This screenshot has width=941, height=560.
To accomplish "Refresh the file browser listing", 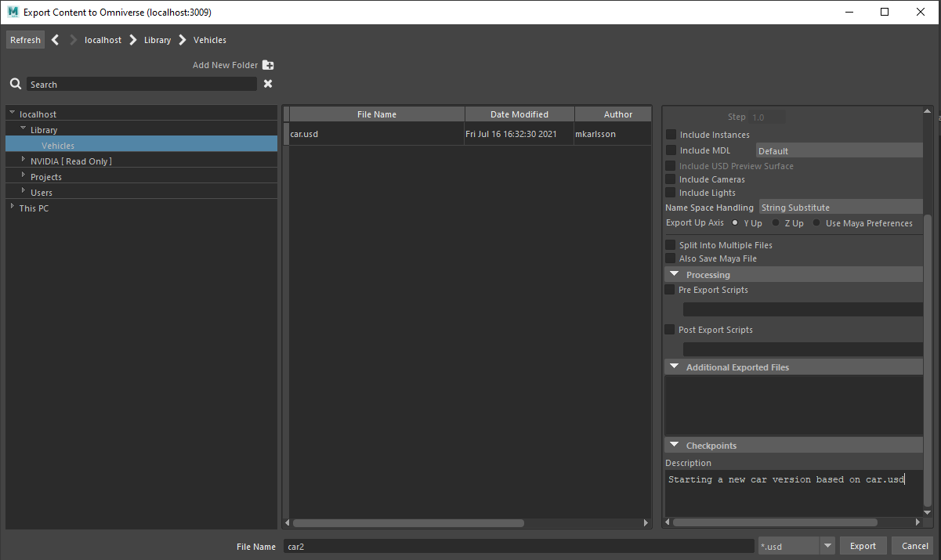I will pyautogui.click(x=25, y=40).
